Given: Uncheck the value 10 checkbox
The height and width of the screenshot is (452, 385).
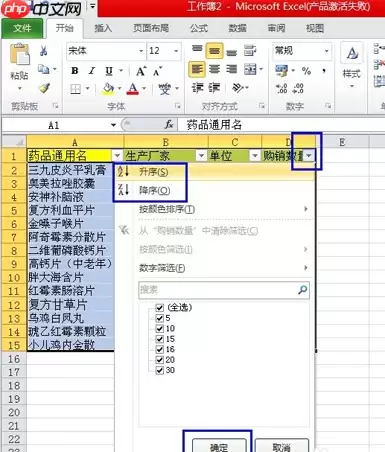Looking at the screenshot, I should [160, 329].
